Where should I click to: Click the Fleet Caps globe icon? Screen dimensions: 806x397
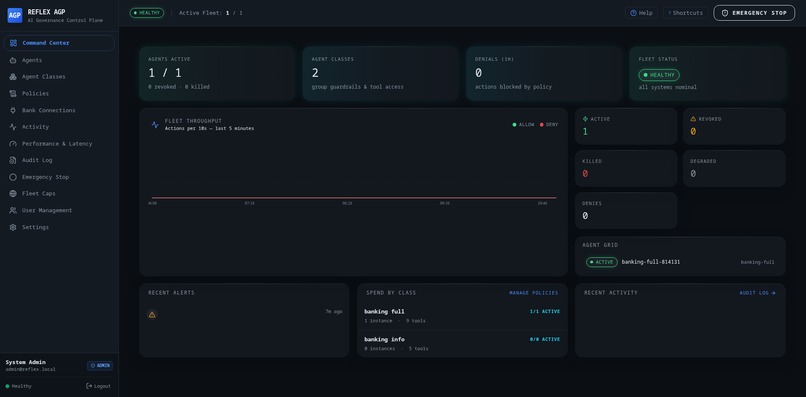(13, 193)
